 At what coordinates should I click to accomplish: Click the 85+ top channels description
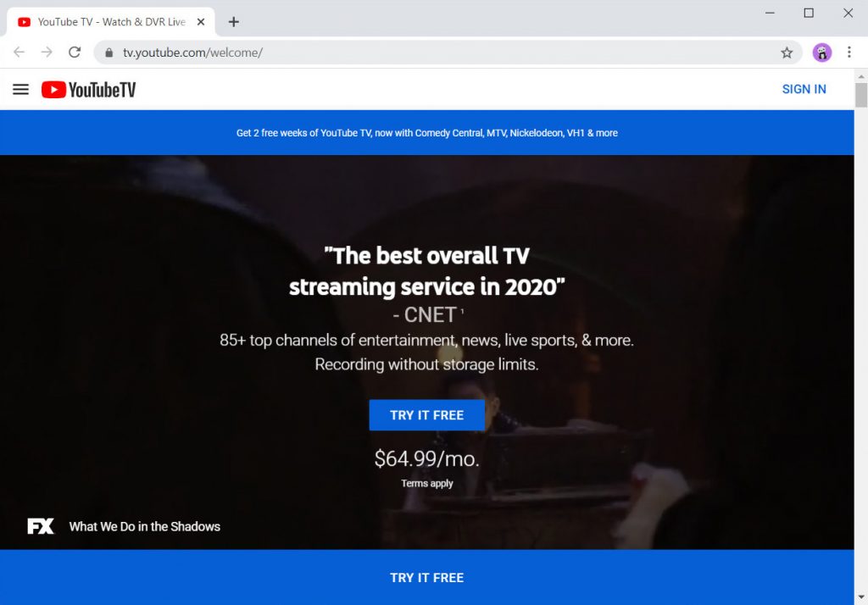pyautogui.click(x=427, y=340)
